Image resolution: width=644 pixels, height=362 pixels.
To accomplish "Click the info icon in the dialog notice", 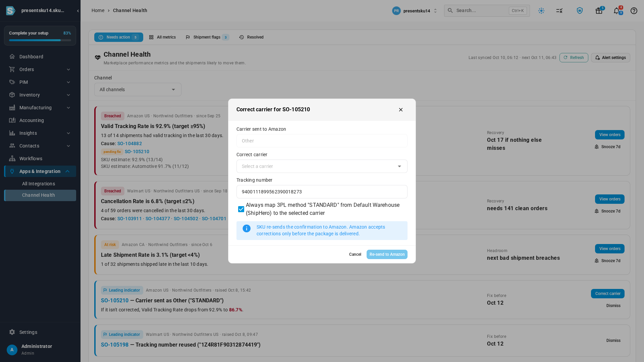I will (x=247, y=228).
